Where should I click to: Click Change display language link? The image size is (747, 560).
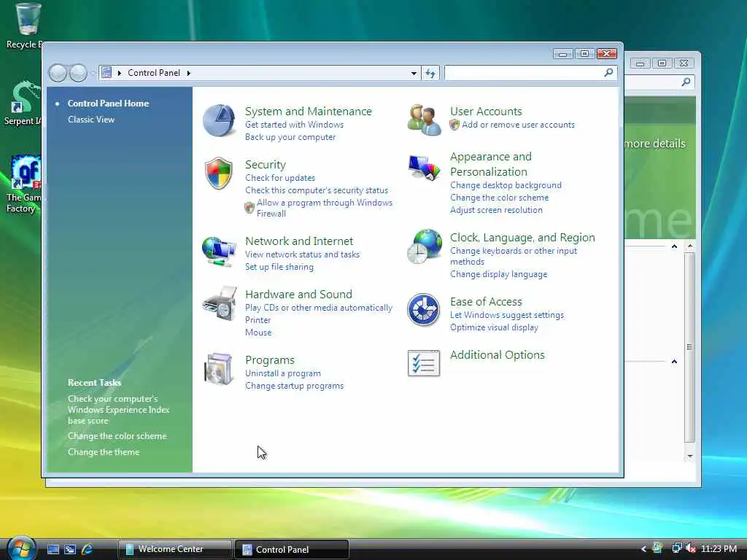pyautogui.click(x=498, y=274)
